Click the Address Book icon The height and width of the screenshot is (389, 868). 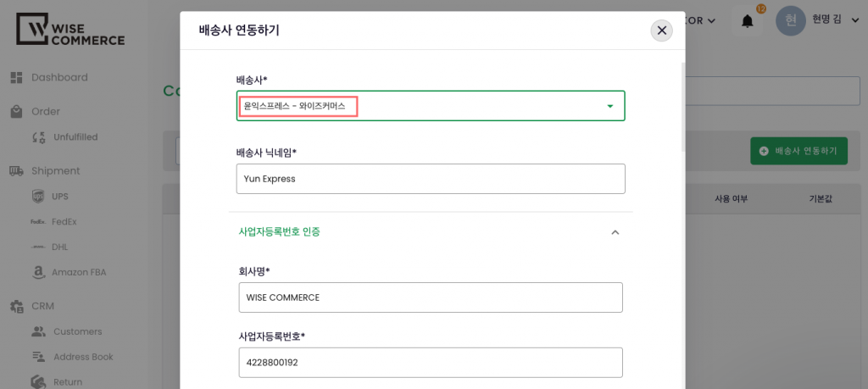[x=37, y=357]
